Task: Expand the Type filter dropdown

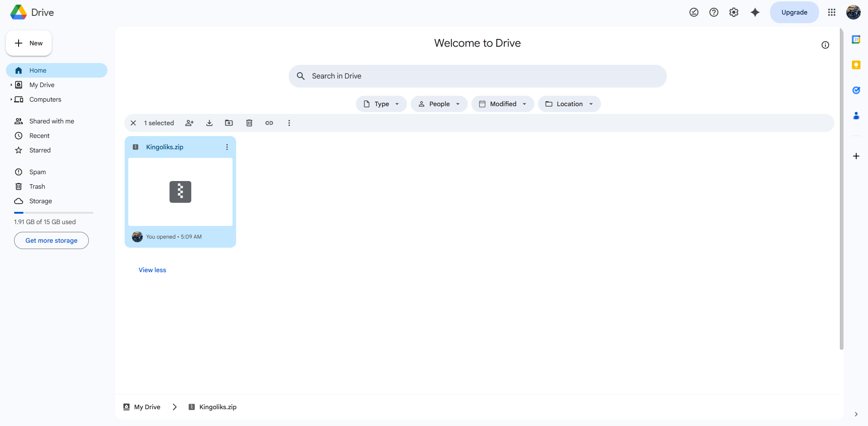Action: point(381,104)
